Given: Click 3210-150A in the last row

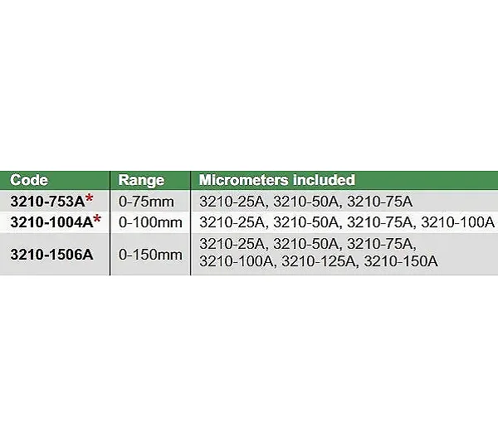Looking at the screenshot, I should tap(401, 261).
